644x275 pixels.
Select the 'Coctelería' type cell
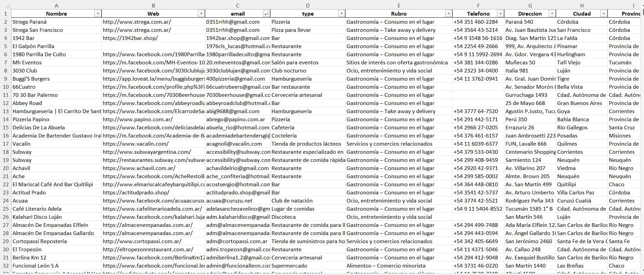pos(308,135)
